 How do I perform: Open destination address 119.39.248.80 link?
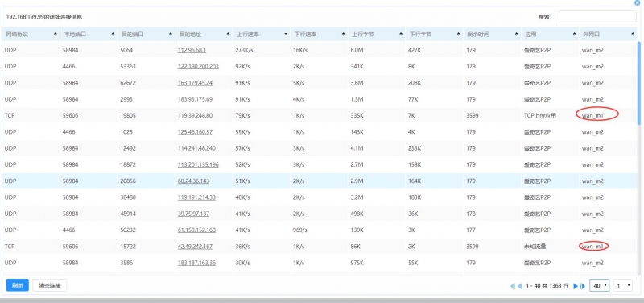[x=195, y=115]
